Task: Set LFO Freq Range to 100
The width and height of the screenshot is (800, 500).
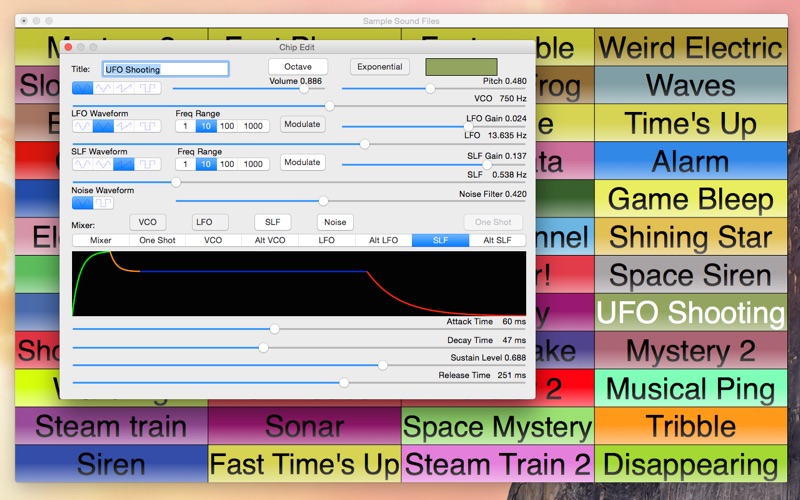Action: pyautogui.click(x=227, y=126)
